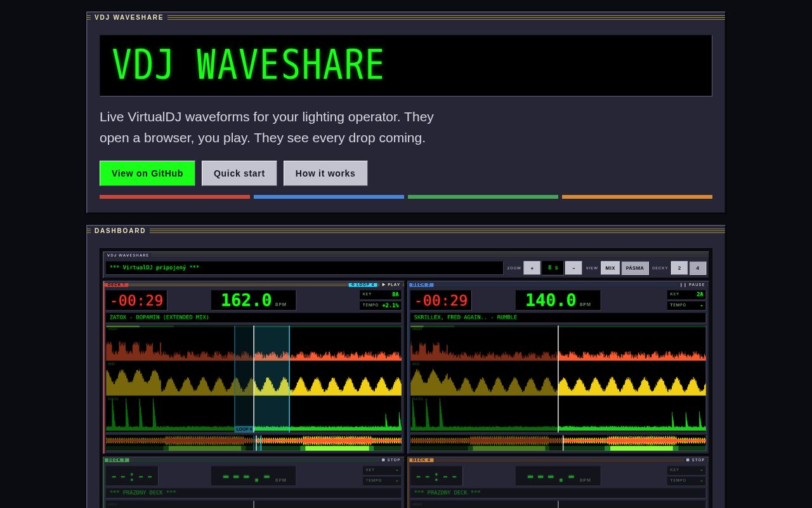
Task: Select the DECK 1 label tag
Action: (117, 284)
